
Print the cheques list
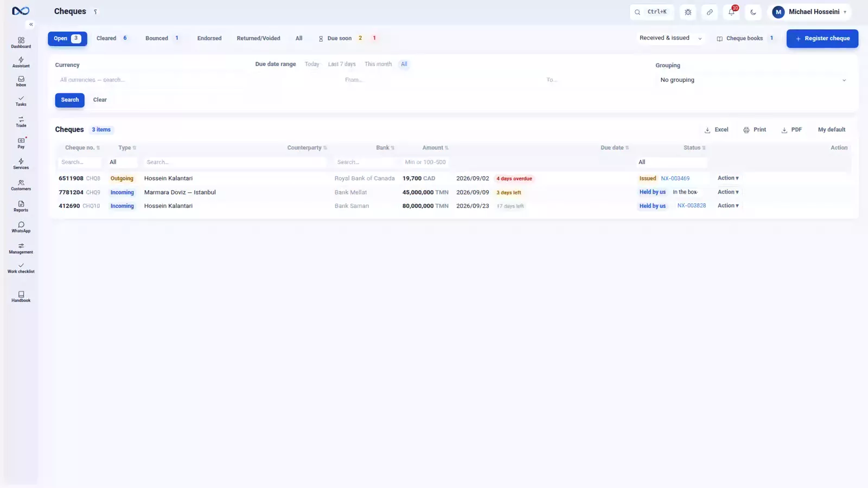(x=755, y=130)
